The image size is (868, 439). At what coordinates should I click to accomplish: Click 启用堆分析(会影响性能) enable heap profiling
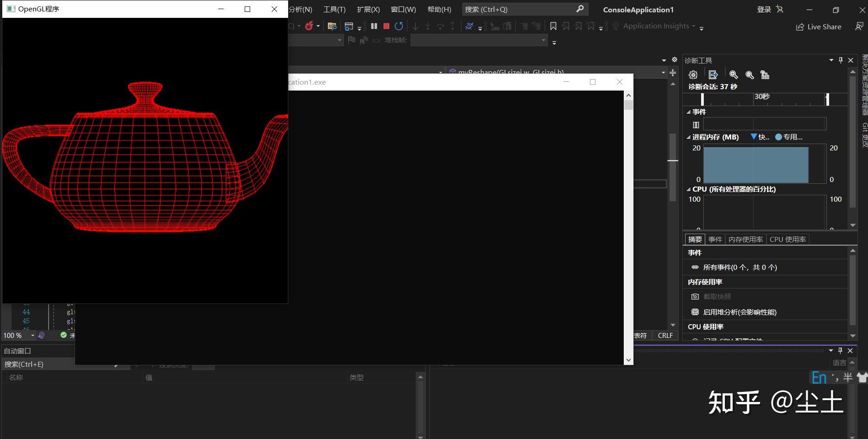[x=739, y=312]
